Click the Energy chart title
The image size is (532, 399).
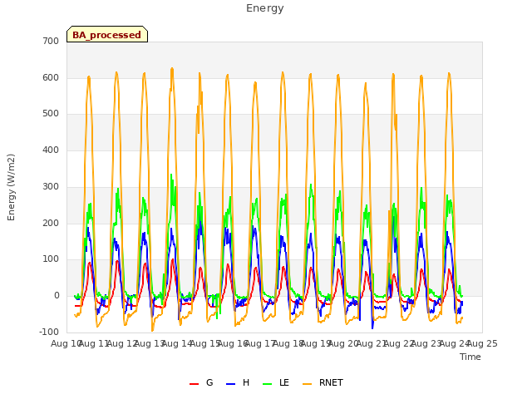264,8
